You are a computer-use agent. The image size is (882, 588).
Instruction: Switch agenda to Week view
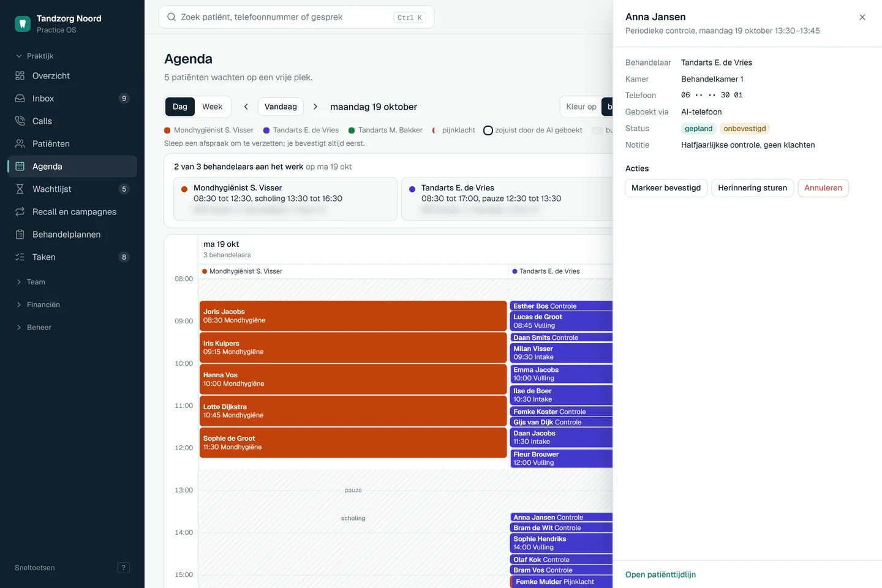pyautogui.click(x=213, y=107)
